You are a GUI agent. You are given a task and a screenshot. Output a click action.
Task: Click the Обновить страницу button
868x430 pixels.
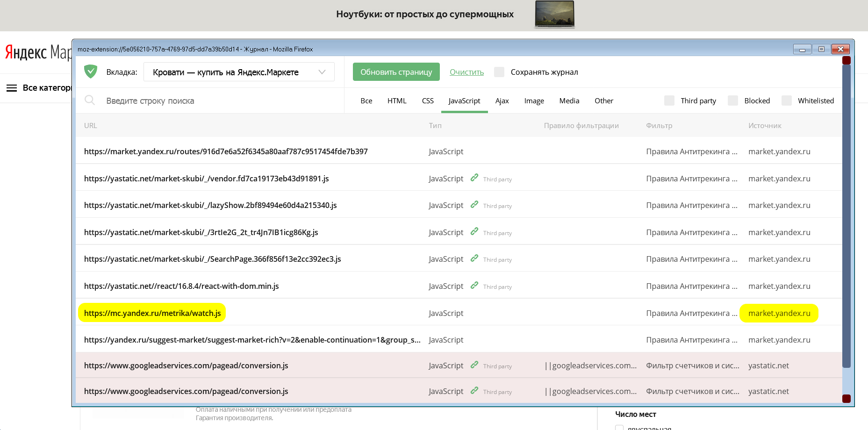point(396,72)
